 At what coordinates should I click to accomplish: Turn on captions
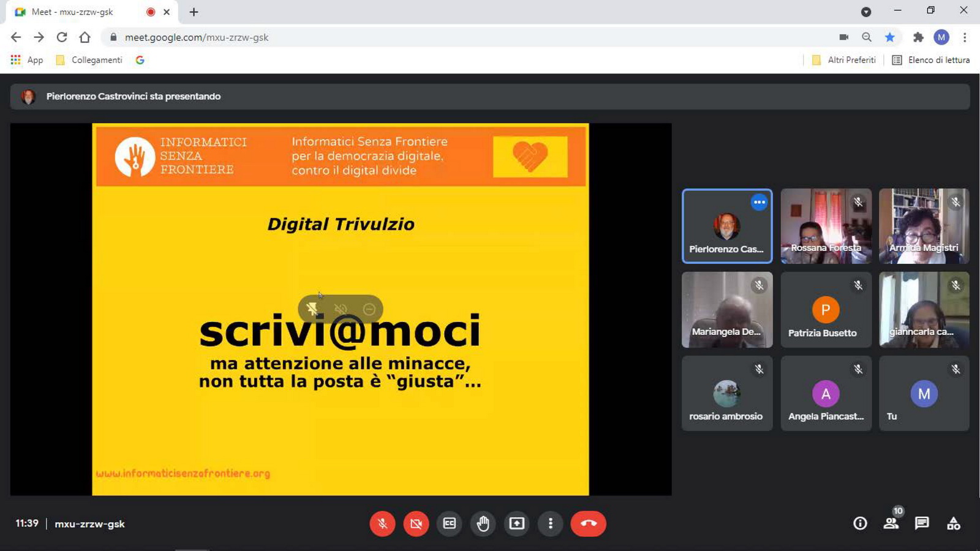click(x=450, y=523)
